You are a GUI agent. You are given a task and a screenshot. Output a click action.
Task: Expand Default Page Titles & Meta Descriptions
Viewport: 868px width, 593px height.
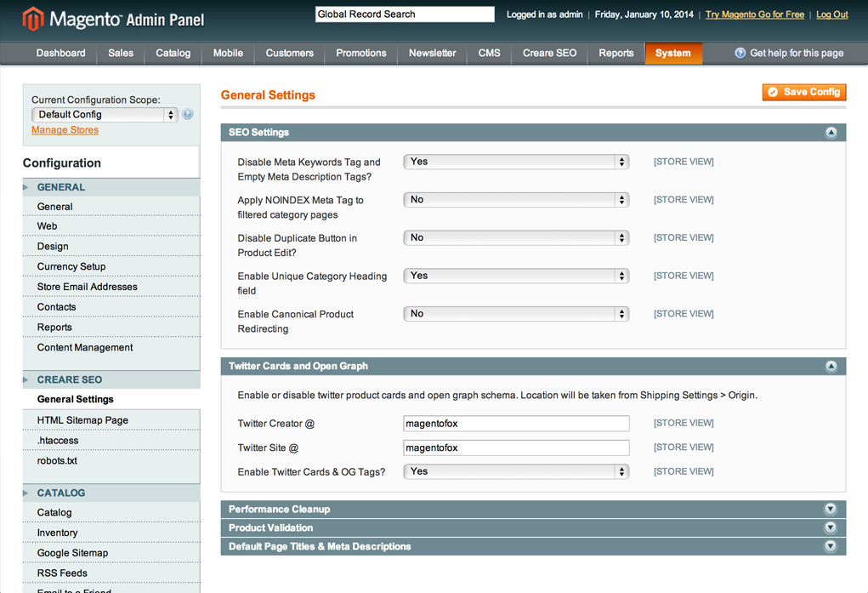pos(830,546)
